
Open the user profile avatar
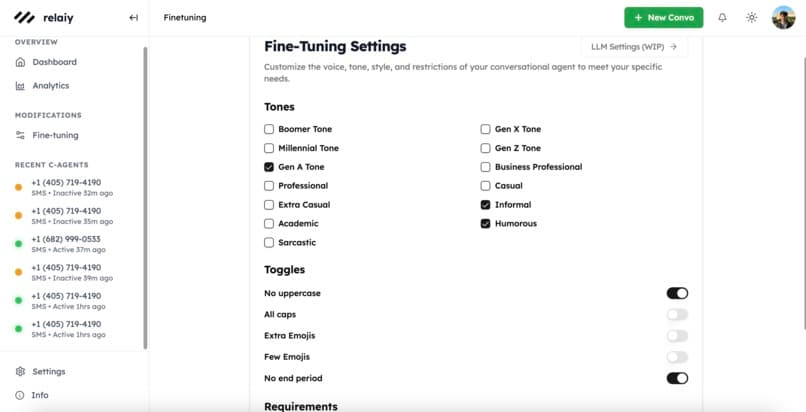coord(783,17)
